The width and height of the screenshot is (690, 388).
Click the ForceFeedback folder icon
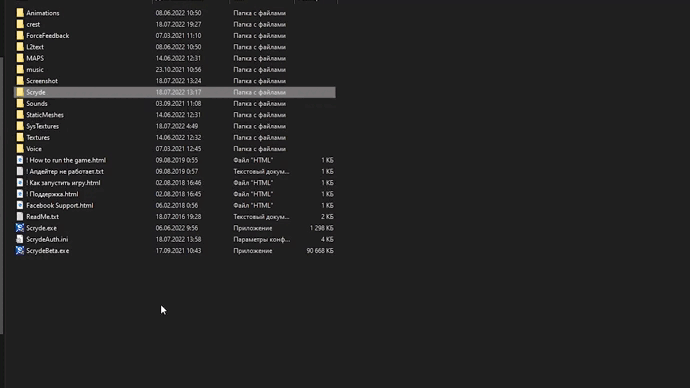point(20,36)
